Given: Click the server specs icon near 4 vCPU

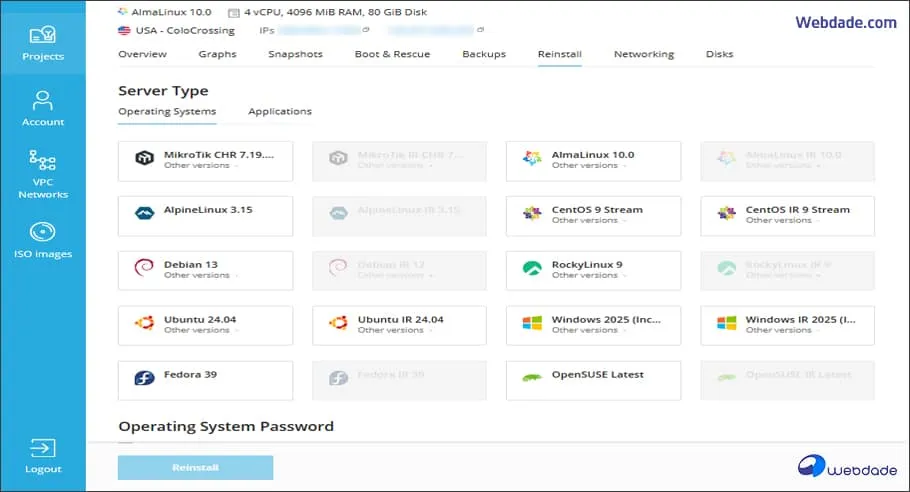Looking at the screenshot, I should coord(233,13).
